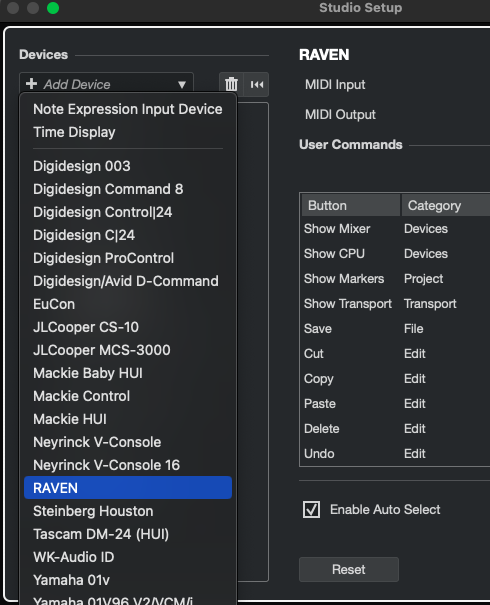
Task: Select the Cut command row
Action: pos(395,353)
